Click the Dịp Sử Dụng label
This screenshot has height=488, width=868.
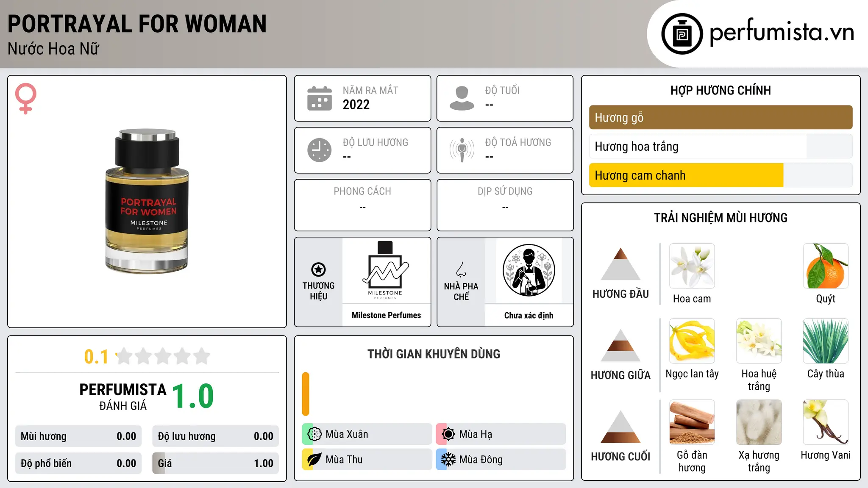pyautogui.click(x=505, y=191)
